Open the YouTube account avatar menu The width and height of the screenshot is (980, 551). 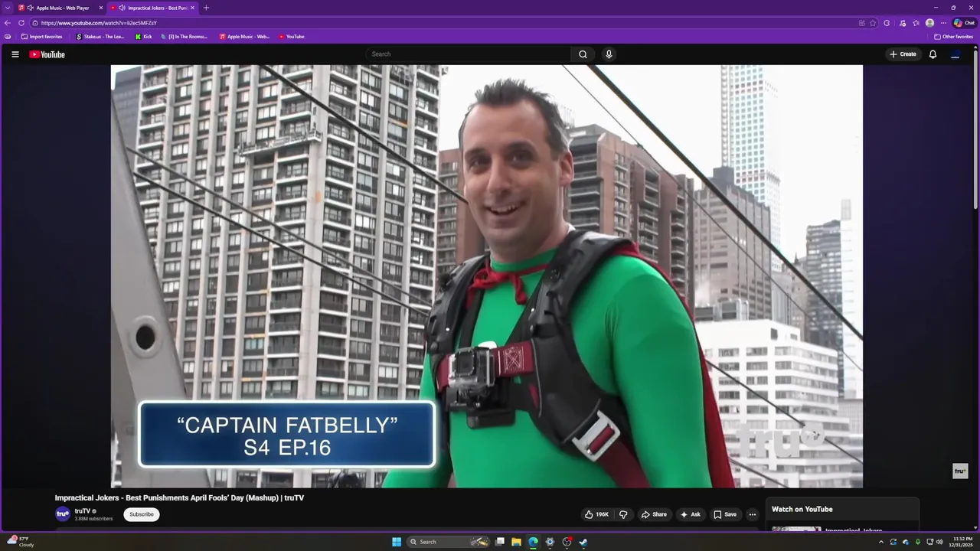click(955, 54)
